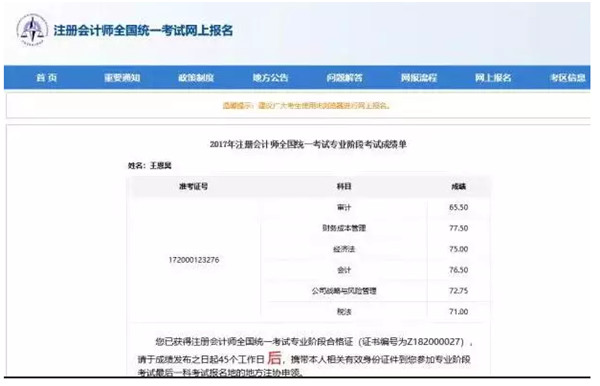Screen dimensions: 600x386
Task: Click the certificate number Z182000027 text
Action: tap(435, 342)
